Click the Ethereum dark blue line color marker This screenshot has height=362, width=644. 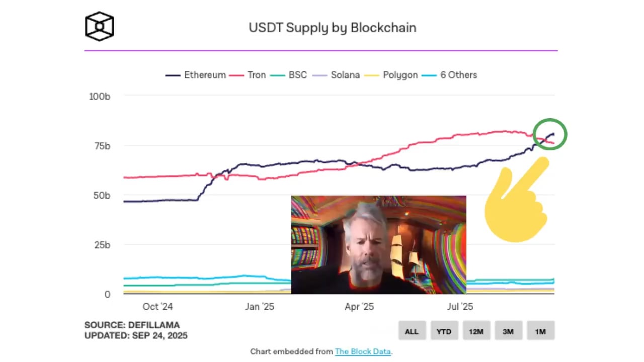(173, 75)
